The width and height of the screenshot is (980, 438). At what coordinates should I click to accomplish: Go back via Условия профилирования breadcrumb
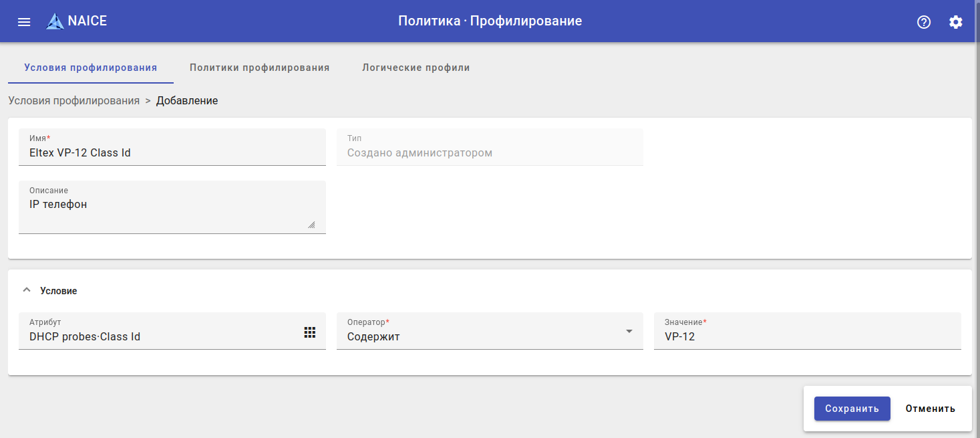click(x=73, y=101)
